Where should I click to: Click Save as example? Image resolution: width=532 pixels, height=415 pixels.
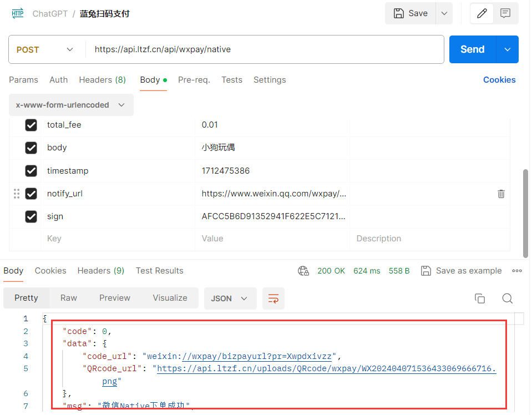coord(461,271)
